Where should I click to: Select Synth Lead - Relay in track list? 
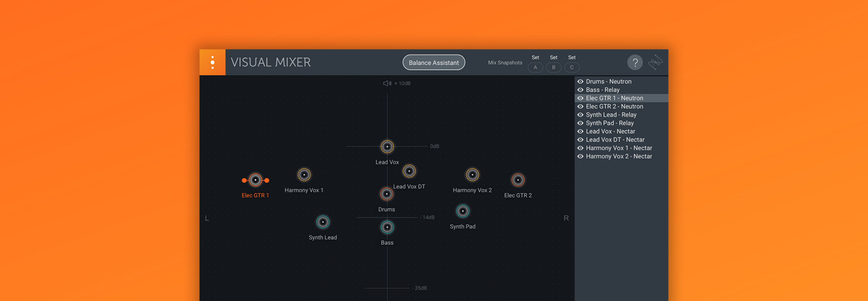click(611, 115)
